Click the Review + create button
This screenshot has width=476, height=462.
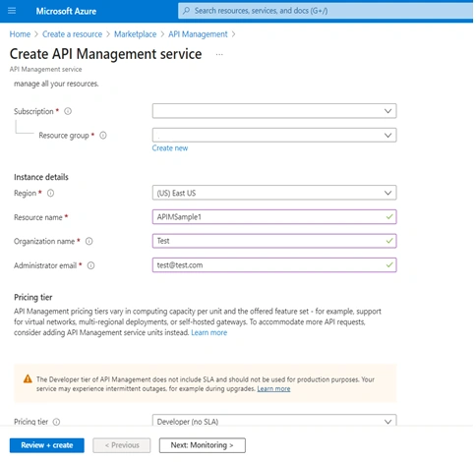(x=47, y=445)
